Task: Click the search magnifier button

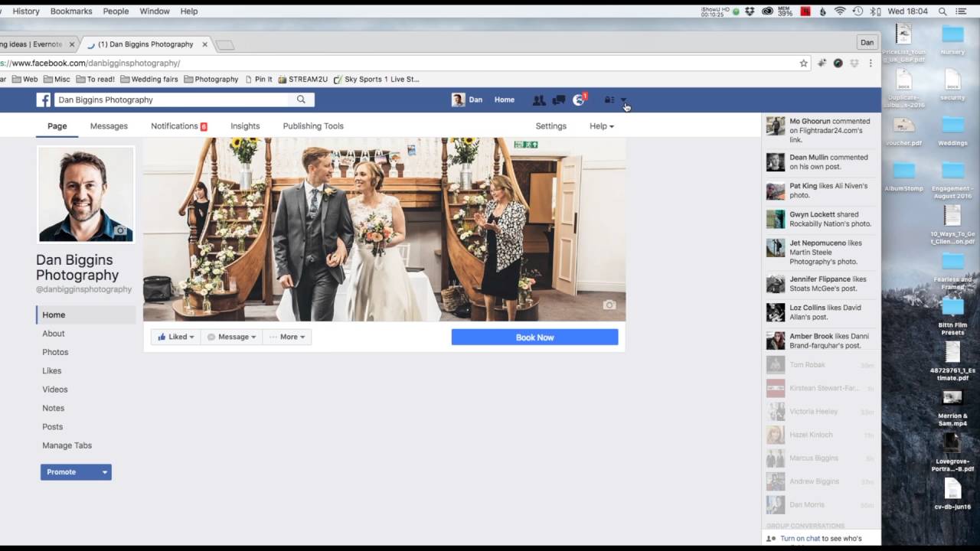Action: (x=301, y=99)
